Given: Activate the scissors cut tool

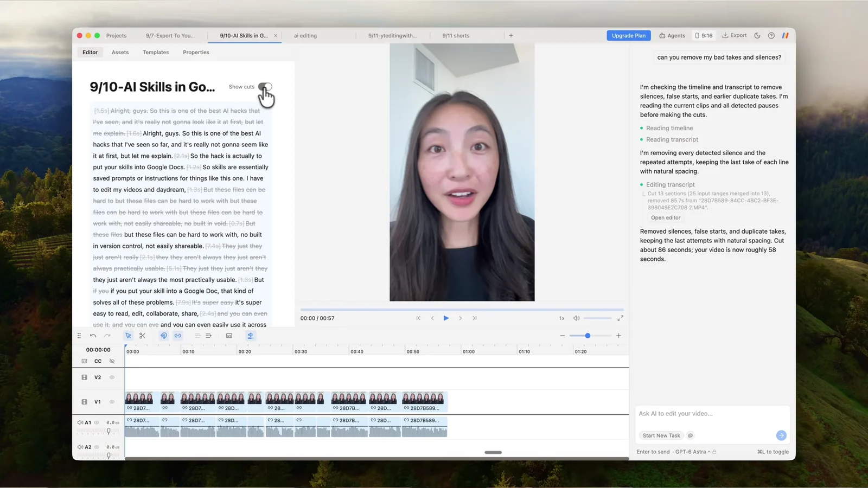Looking at the screenshot, I should click(143, 336).
